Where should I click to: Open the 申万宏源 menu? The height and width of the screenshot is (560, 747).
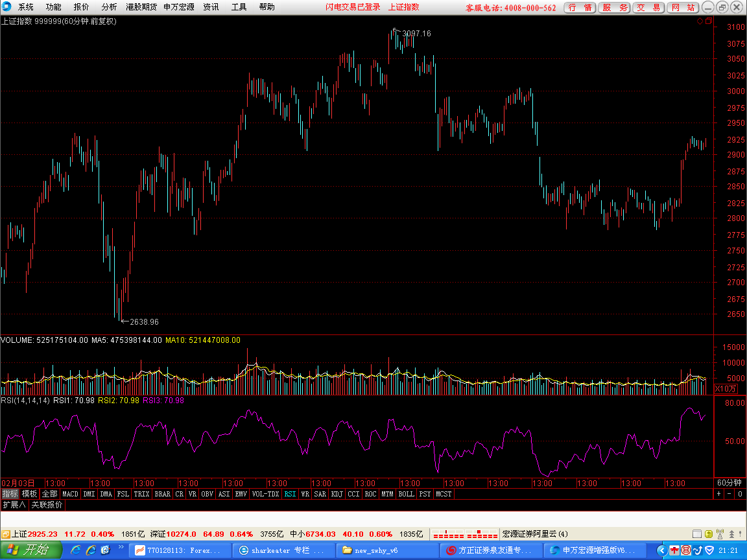(179, 7)
